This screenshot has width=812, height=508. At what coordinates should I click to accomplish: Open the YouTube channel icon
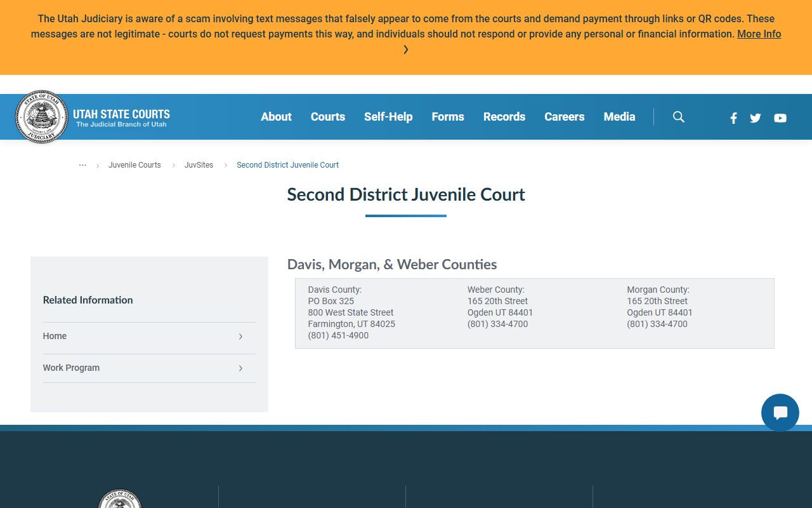point(780,118)
